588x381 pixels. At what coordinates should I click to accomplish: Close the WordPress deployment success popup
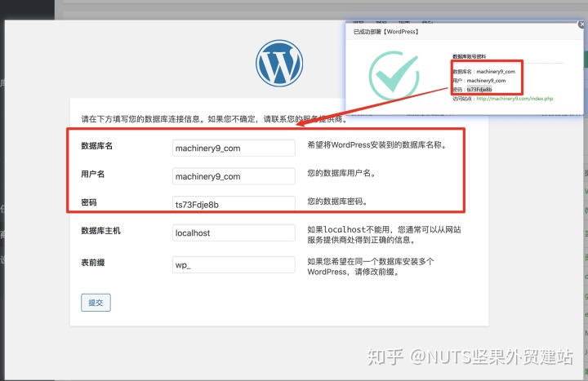(581, 24)
